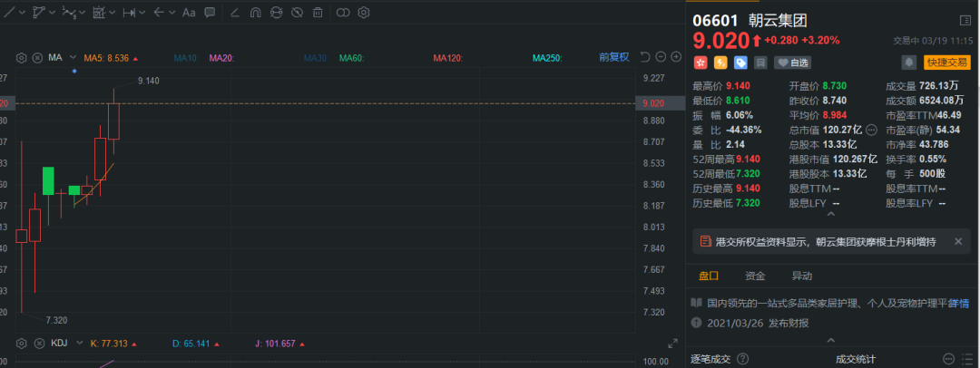Remove the KDJ indicator

pyautogui.click(x=39, y=343)
